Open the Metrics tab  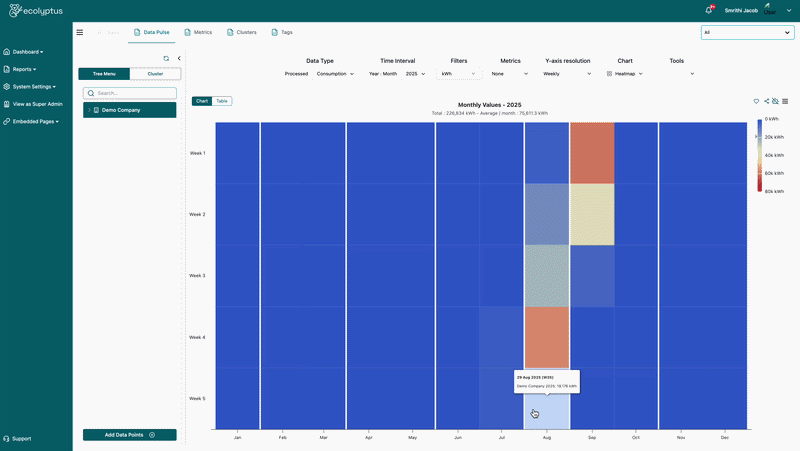coord(198,32)
